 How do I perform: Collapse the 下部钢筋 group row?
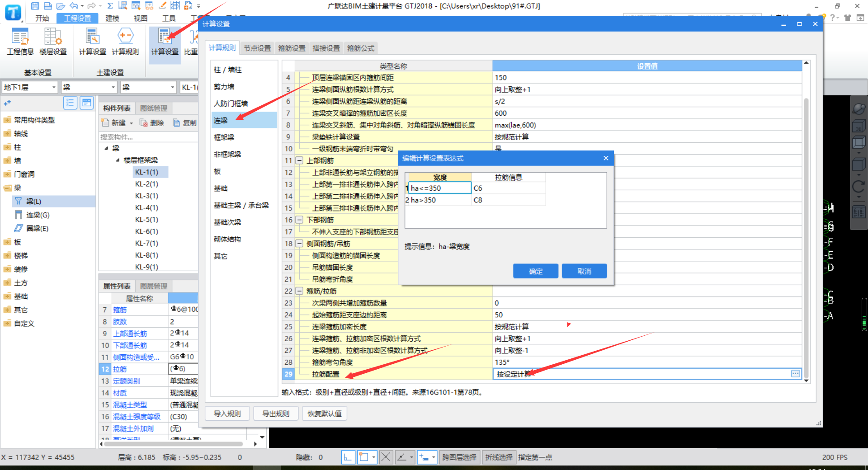[299, 220]
